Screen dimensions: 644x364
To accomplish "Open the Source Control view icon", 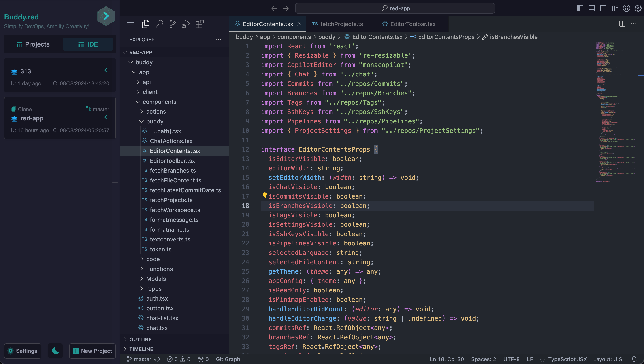I will coord(173,24).
